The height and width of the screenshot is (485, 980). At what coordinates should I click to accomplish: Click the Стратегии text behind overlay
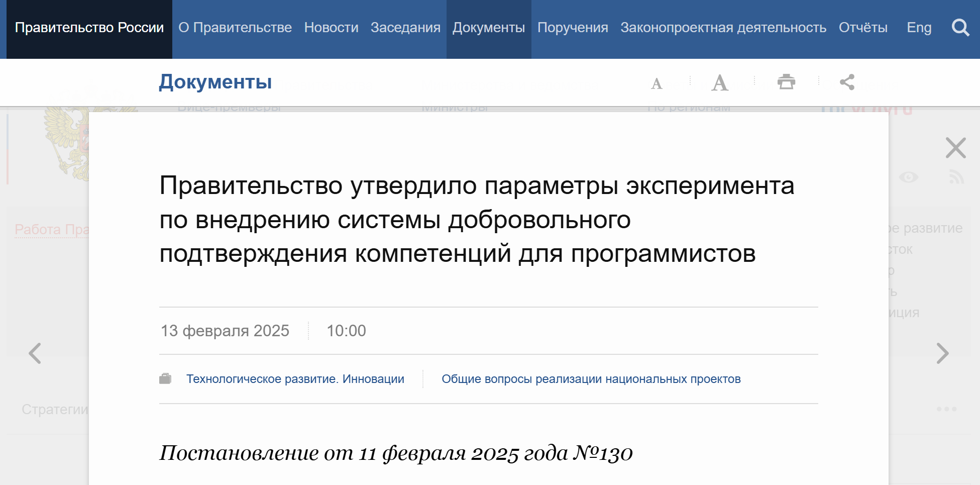coord(55,410)
